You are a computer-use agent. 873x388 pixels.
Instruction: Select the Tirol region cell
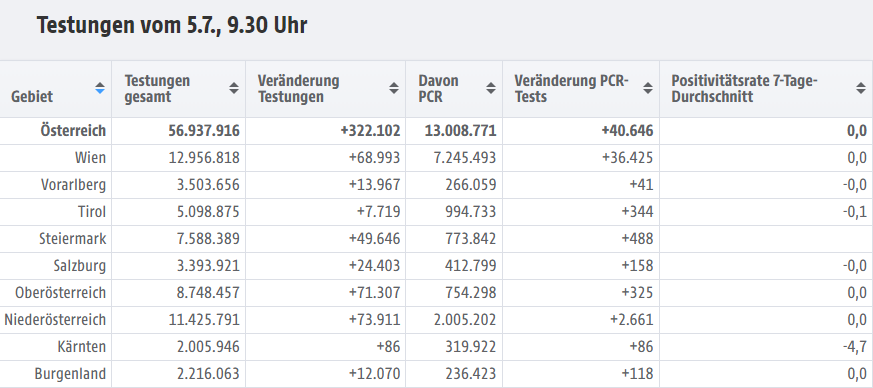click(x=92, y=212)
